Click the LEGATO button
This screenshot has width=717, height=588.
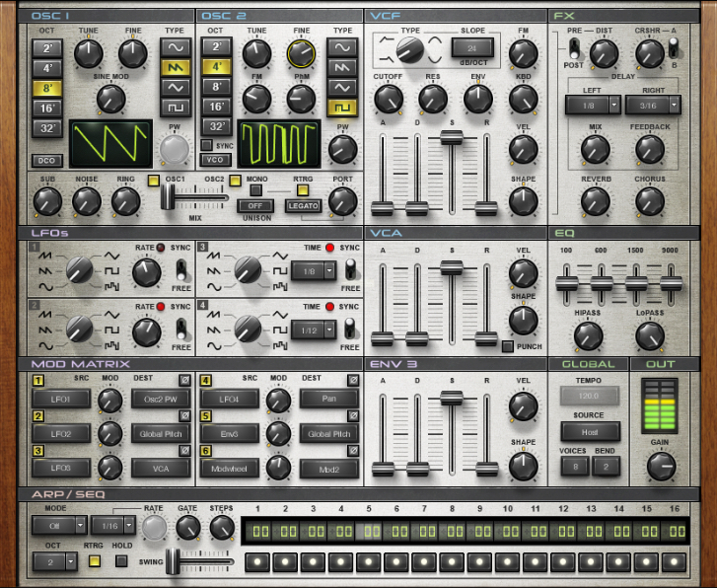303,206
